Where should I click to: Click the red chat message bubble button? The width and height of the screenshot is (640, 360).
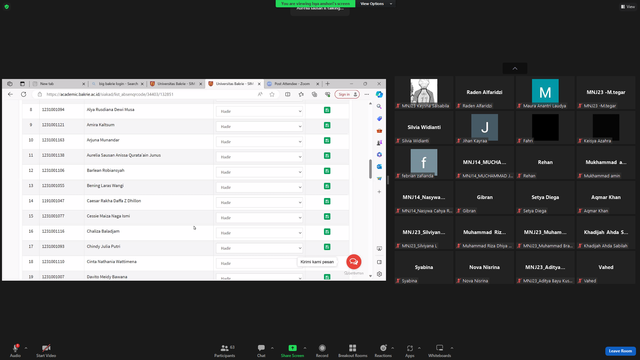[x=353, y=262]
